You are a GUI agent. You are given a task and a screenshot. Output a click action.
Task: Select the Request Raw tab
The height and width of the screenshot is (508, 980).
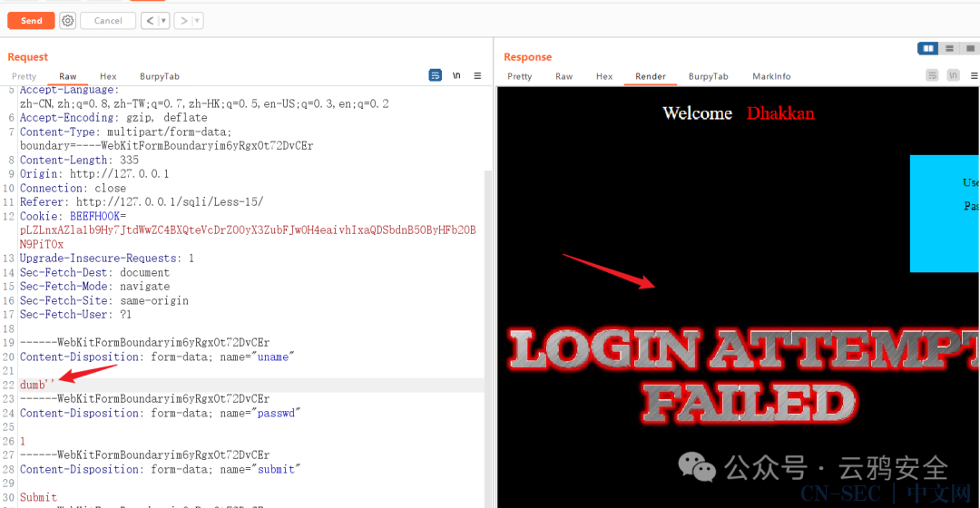tap(68, 76)
